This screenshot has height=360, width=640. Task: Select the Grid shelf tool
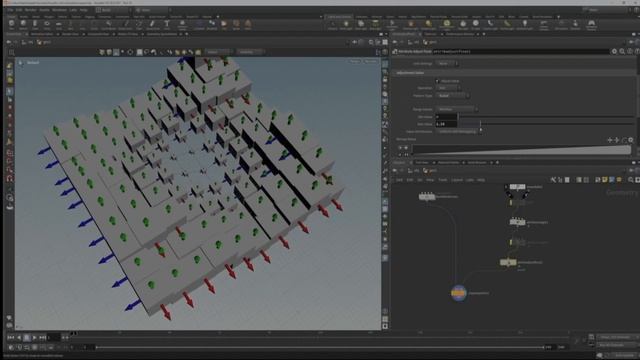59,24
